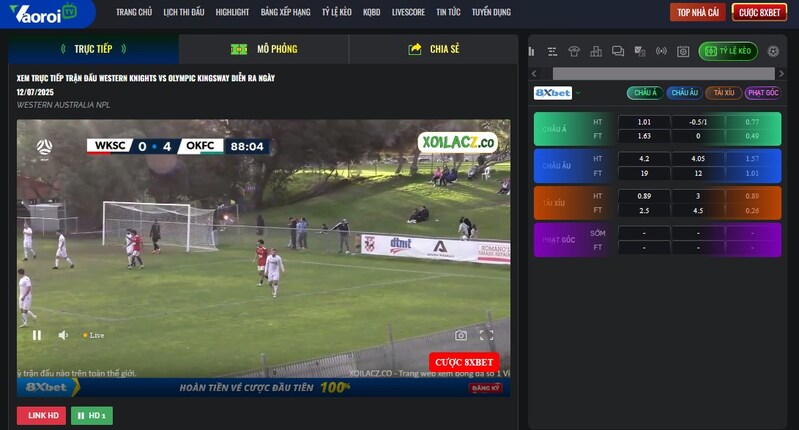Screen dimensions: 799x430
Task: Click the 8Xbet promo banner logo
Action: click(x=46, y=387)
